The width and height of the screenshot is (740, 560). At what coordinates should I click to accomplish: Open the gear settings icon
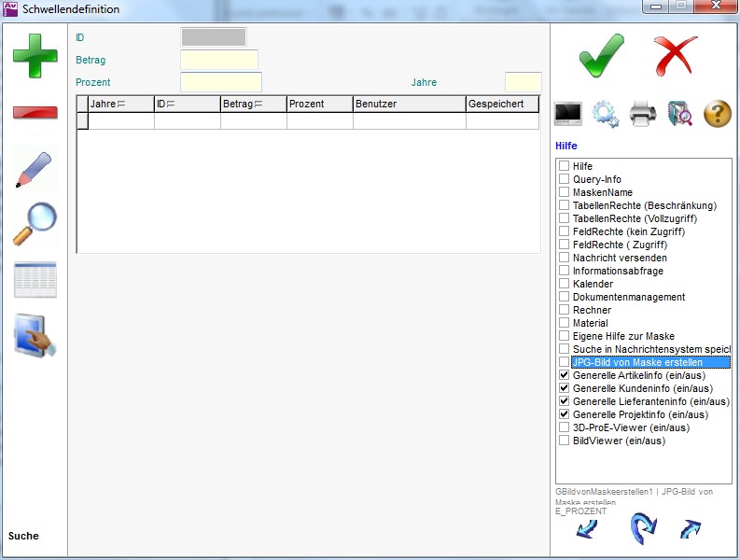606,114
